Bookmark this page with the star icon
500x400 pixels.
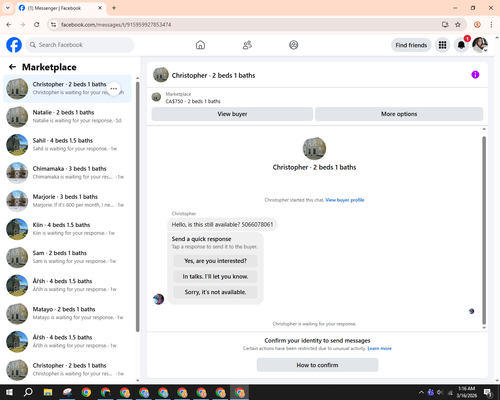[x=458, y=25]
